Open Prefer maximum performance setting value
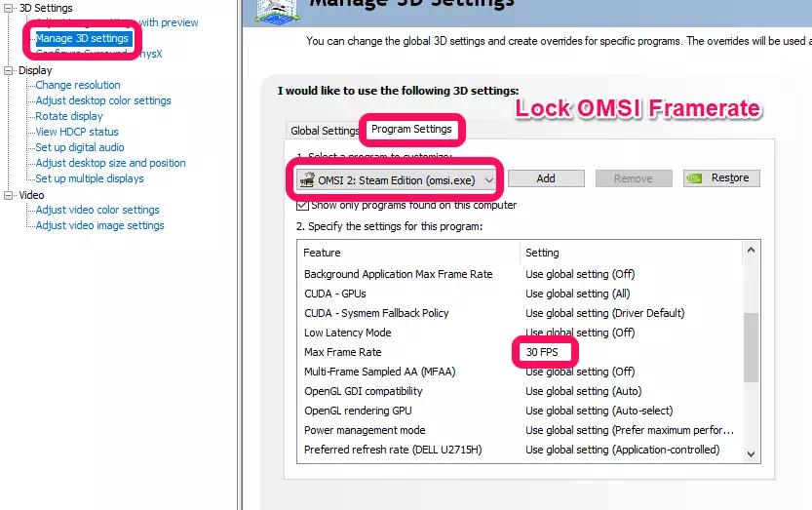This screenshot has height=510, width=812. (x=630, y=430)
